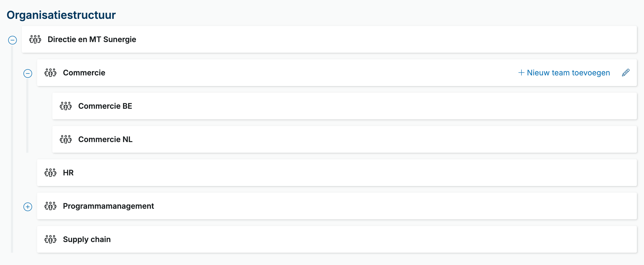Click the team icon next to Supply chain
Image resolution: width=644 pixels, height=265 pixels.
tap(50, 239)
